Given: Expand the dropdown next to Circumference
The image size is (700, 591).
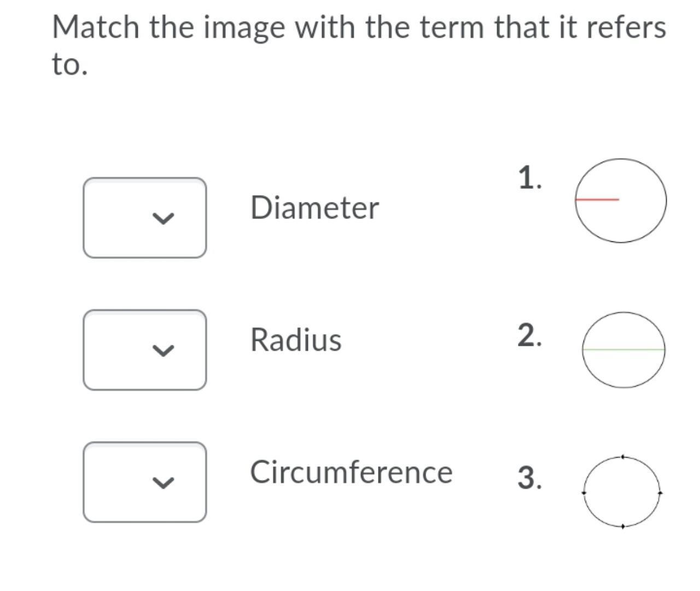Looking at the screenshot, I should tap(145, 482).
